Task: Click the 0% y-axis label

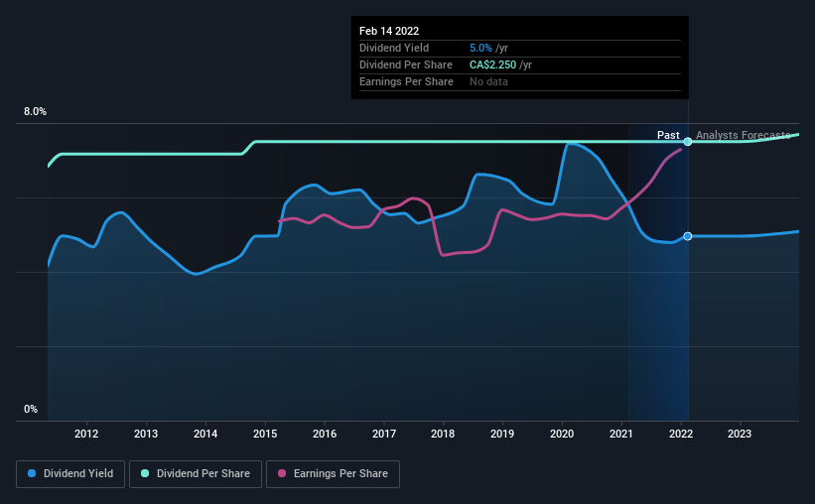Action: click(x=31, y=410)
